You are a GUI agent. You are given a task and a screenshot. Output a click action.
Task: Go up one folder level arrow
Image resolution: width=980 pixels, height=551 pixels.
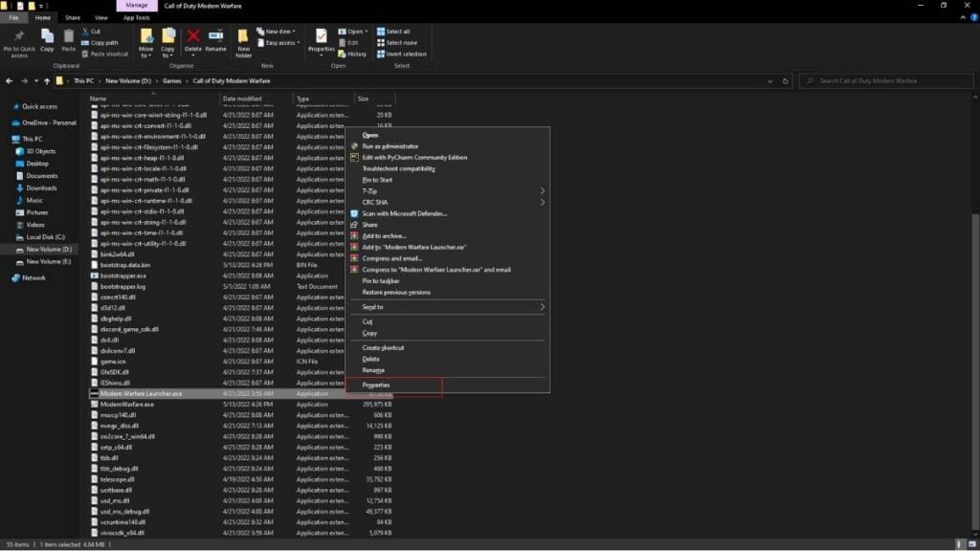pyautogui.click(x=47, y=81)
